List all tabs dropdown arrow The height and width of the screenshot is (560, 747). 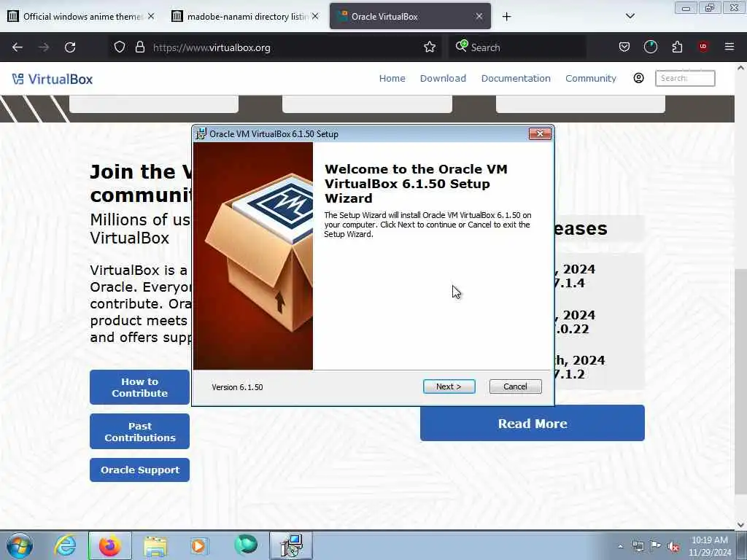click(630, 16)
